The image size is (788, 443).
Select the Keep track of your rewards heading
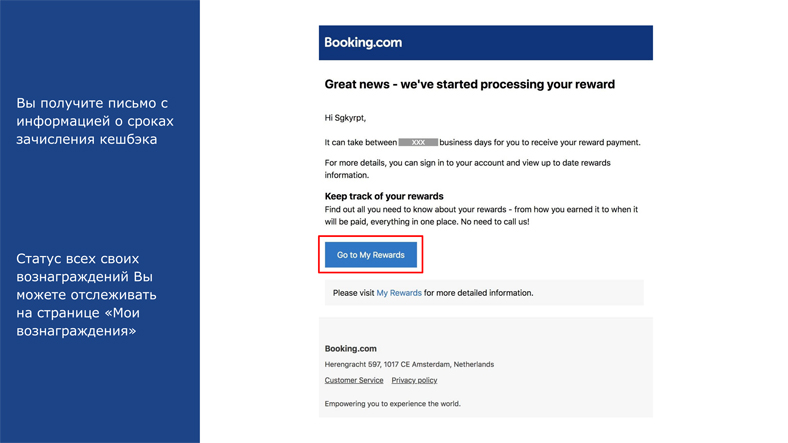pyautogui.click(x=384, y=196)
